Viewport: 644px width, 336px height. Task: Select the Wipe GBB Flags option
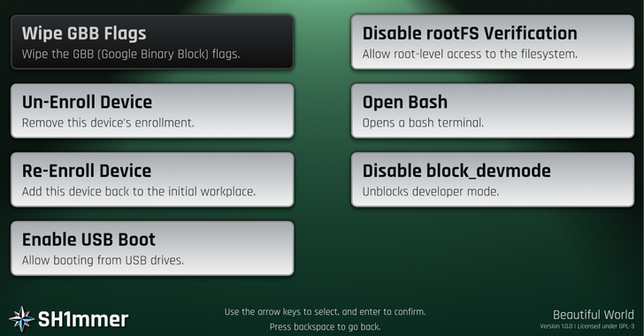[152, 42]
